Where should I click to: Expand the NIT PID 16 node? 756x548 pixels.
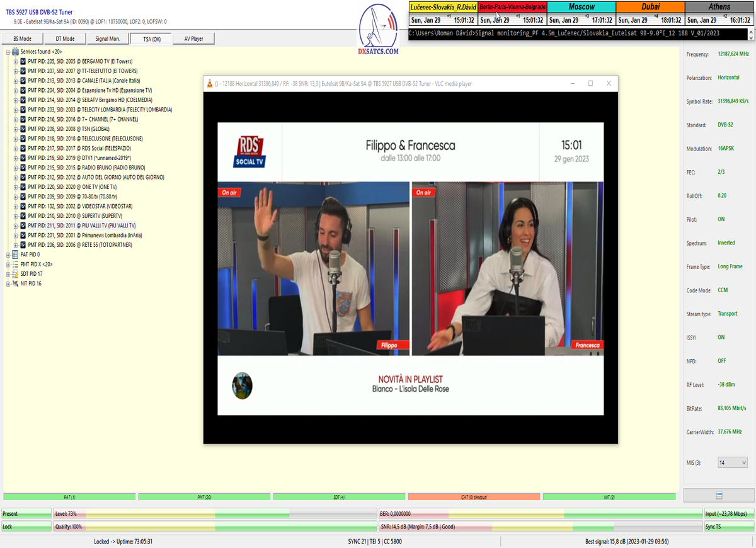[8, 283]
